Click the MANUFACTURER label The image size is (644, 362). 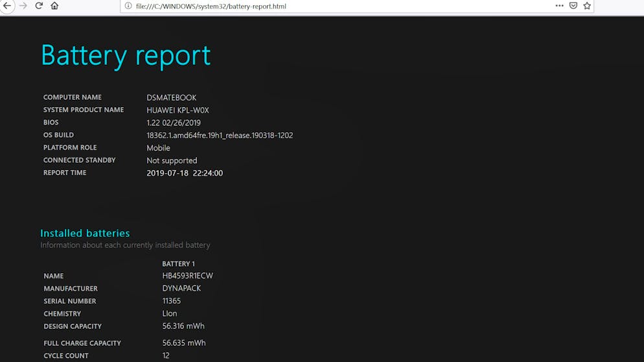pos(71,289)
